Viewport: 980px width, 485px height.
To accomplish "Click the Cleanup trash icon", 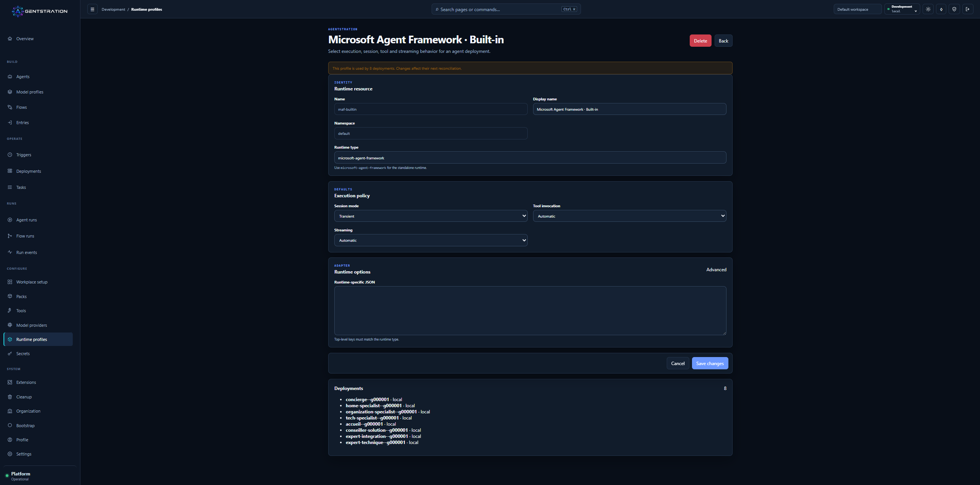I will [x=10, y=397].
